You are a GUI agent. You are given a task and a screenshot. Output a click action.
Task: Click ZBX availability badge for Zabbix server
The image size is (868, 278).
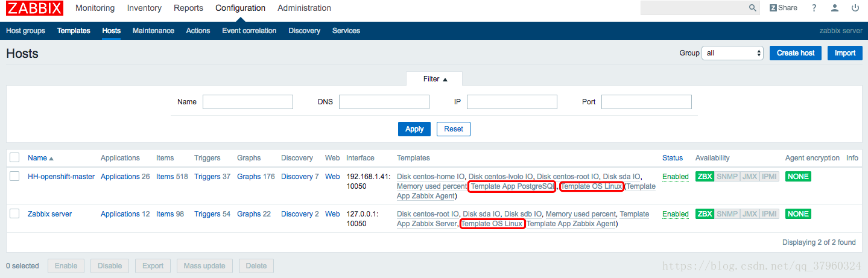coord(704,214)
